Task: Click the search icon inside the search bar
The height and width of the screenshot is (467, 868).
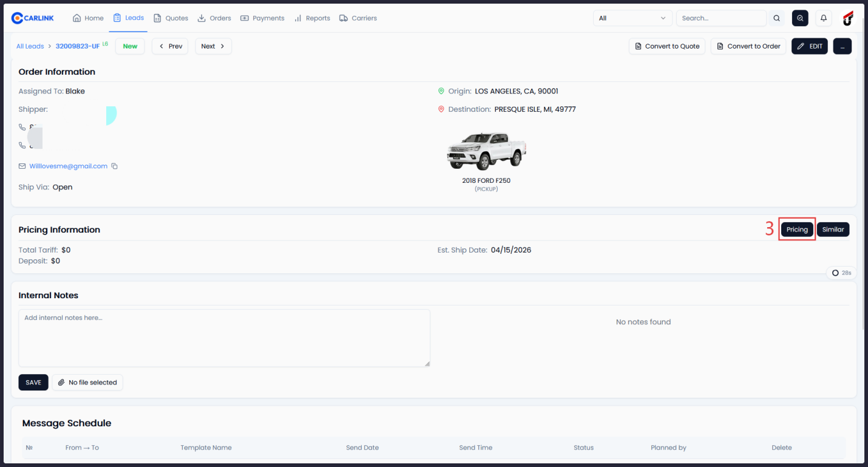Action: click(x=776, y=18)
